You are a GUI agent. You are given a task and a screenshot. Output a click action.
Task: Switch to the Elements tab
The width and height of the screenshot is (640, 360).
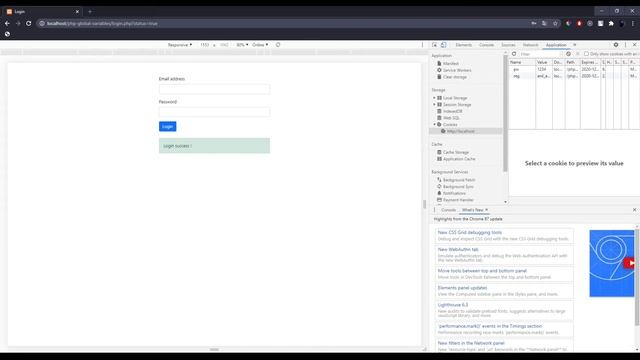click(463, 45)
